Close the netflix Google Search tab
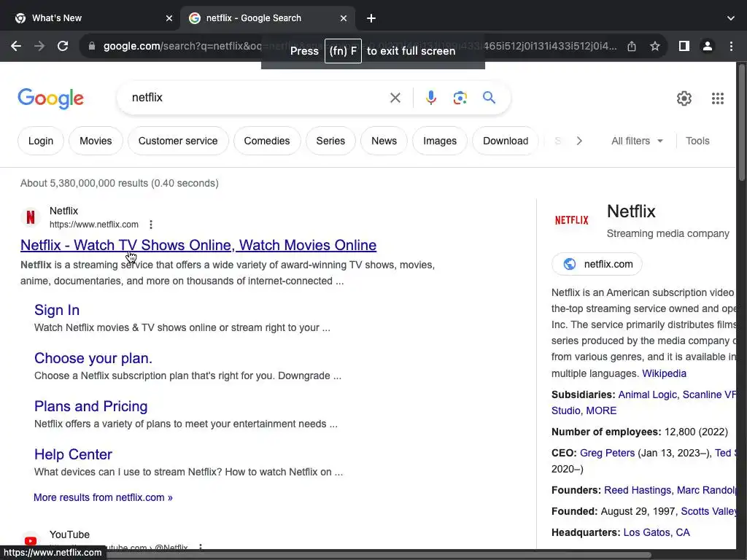 (344, 18)
